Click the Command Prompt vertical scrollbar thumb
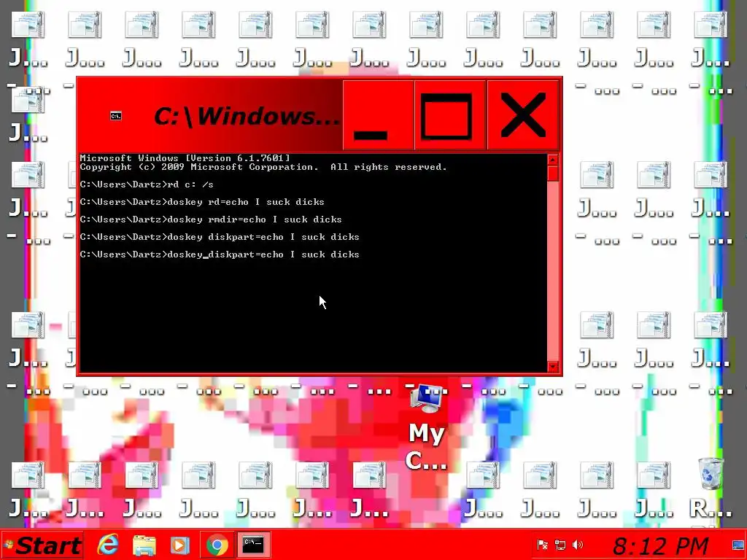This screenshot has height=560, width=747. point(553,174)
